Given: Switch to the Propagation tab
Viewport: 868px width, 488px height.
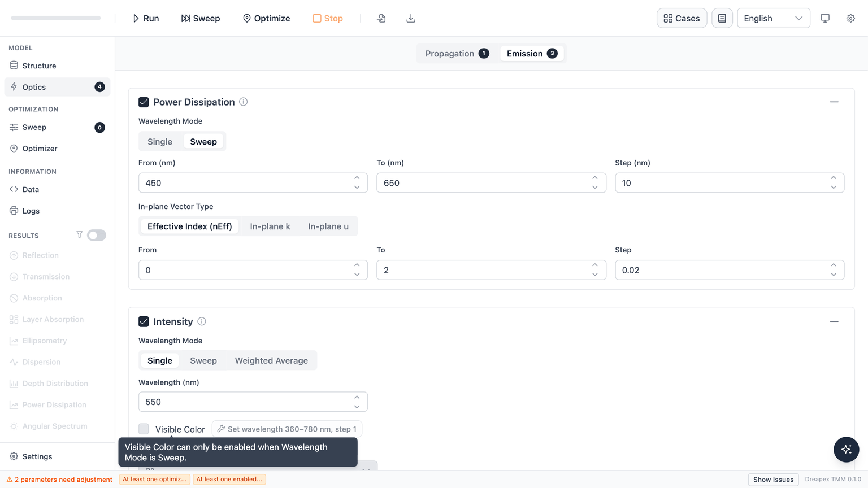Looking at the screenshot, I should coord(457,54).
